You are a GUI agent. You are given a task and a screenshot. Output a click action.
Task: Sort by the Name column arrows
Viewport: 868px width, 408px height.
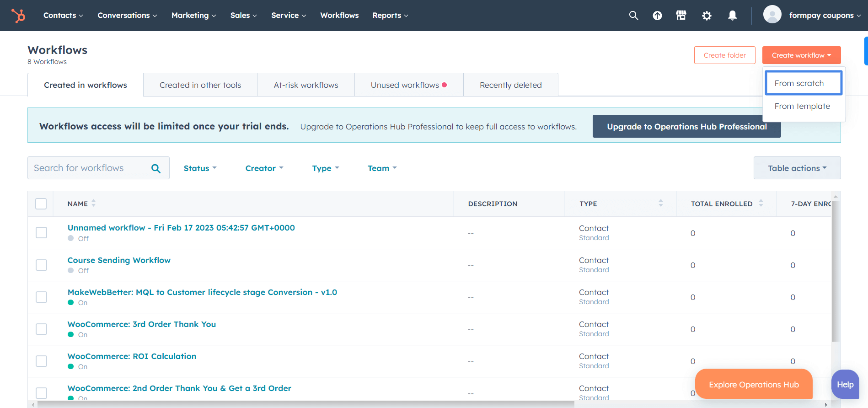pos(93,203)
